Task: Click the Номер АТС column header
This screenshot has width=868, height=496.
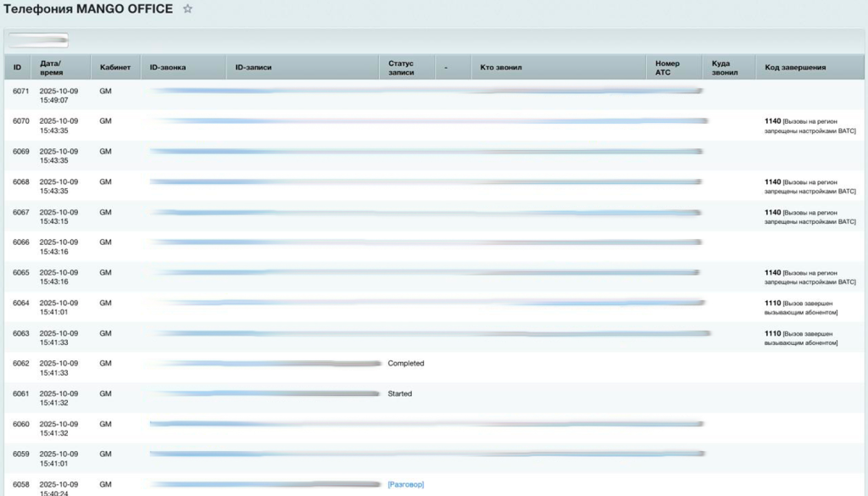Action: click(667, 68)
